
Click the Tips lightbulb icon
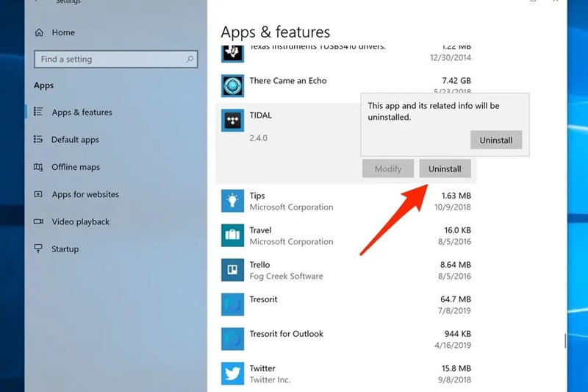(232, 201)
